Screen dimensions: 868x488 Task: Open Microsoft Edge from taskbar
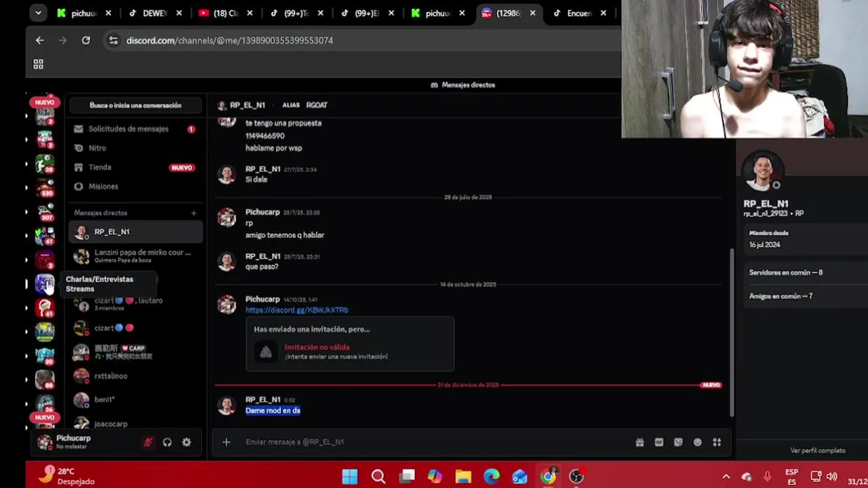[x=492, y=476]
